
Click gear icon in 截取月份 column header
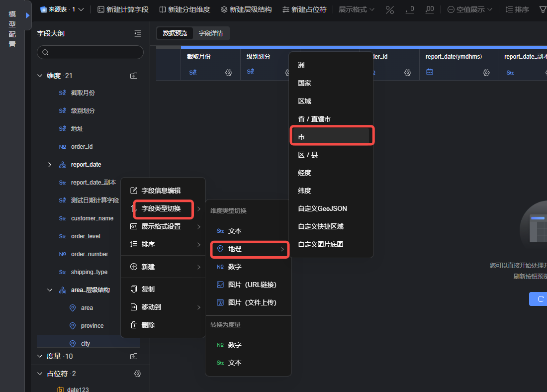(x=229, y=73)
